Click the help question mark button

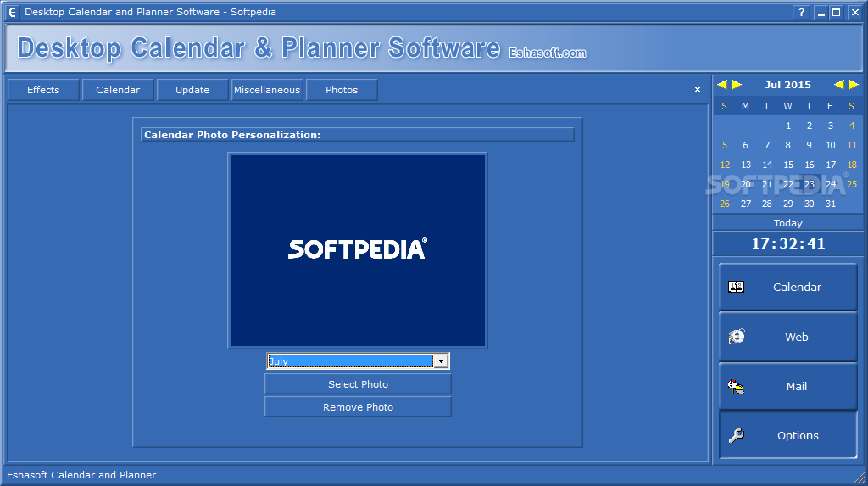(801, 12)
